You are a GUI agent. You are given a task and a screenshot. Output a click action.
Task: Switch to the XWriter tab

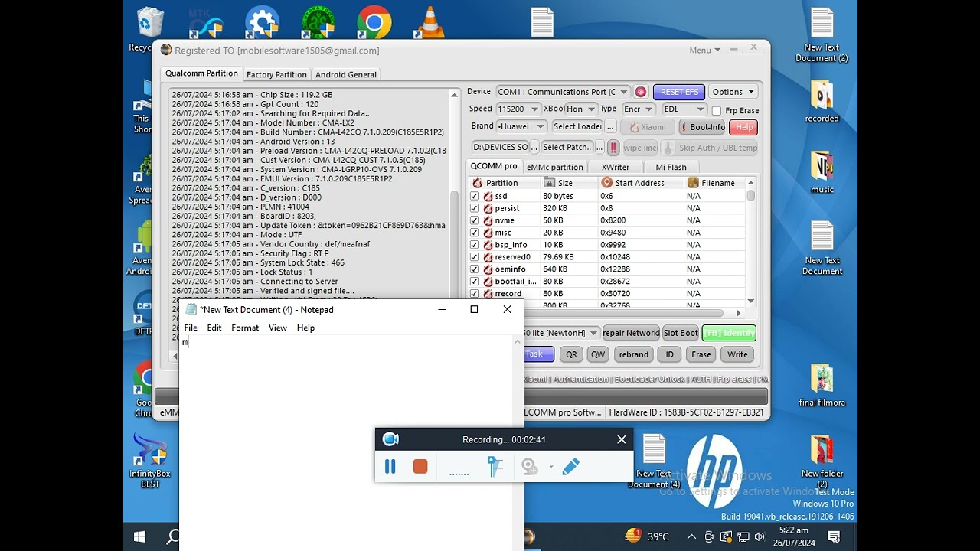coord(616,167)
